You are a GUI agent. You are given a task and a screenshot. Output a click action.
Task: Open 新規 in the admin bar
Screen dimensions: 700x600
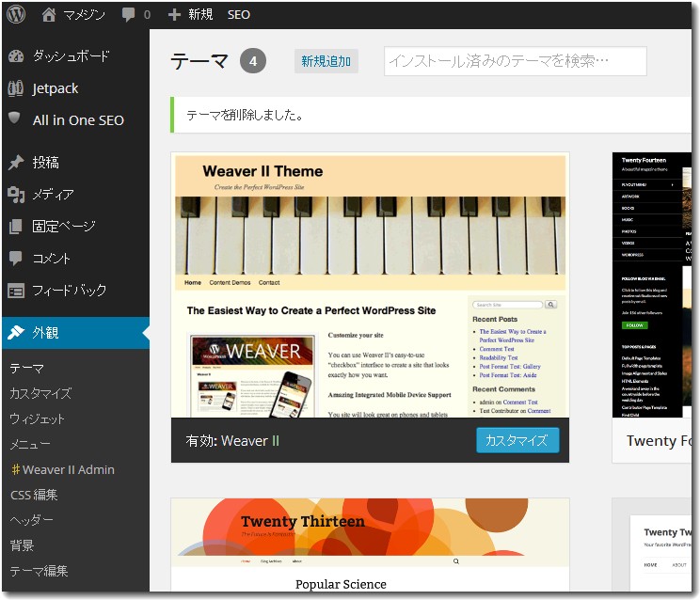click(200, 15)
